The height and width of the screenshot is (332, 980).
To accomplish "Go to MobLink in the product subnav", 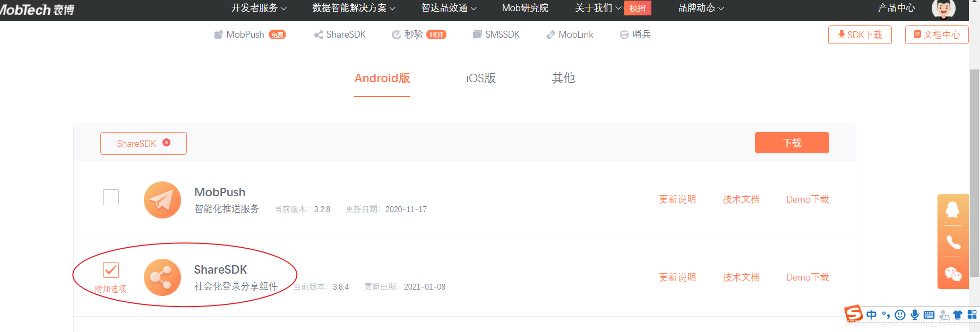I will 570,34.
